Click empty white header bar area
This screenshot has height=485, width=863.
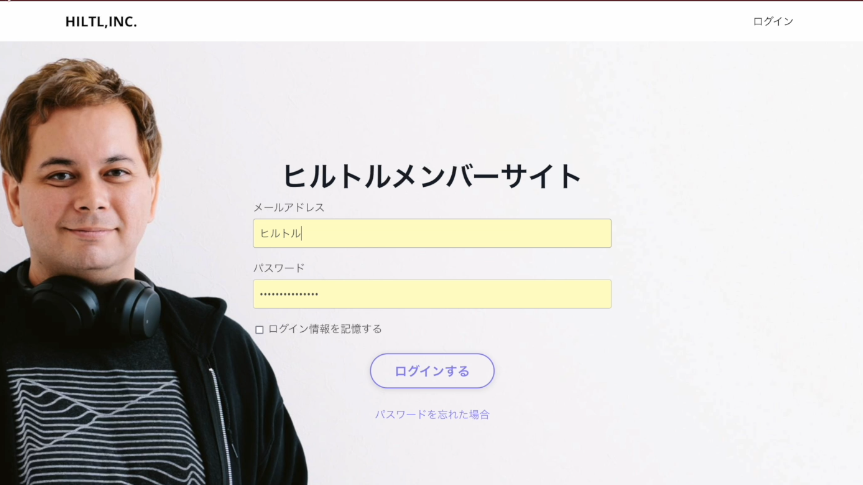coord(440,21)
